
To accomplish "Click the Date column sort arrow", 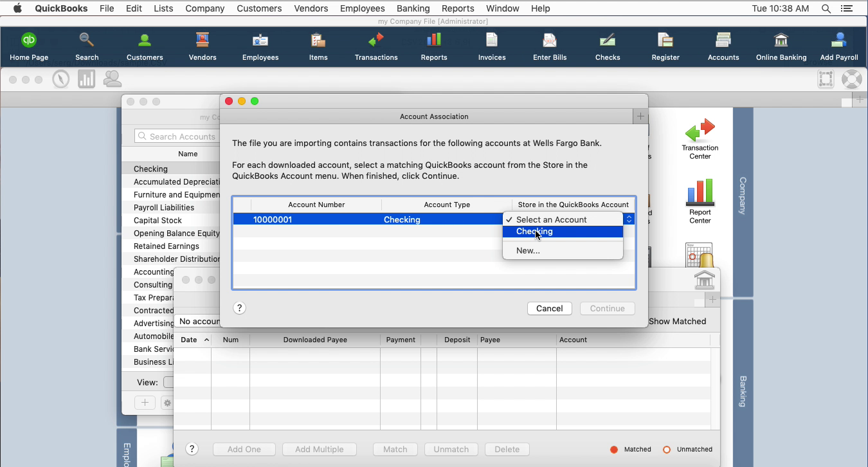I will coord(206,340).
